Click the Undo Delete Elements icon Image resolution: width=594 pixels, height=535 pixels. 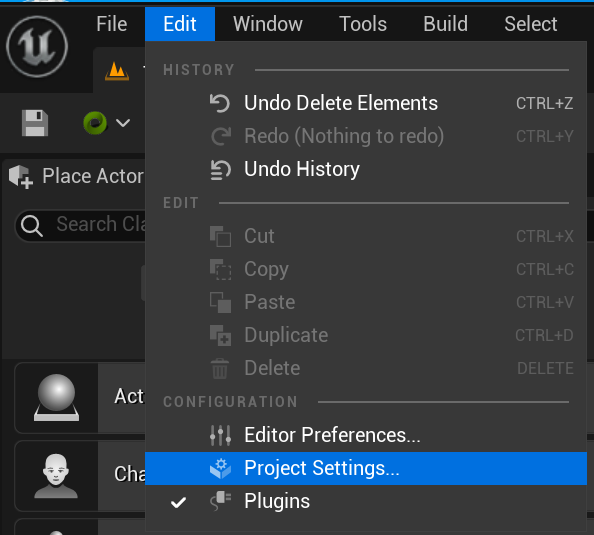[220, 103]
